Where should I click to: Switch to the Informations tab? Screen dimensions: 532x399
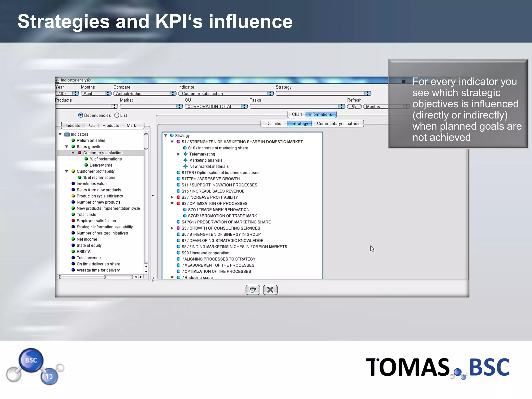[321, 114]
